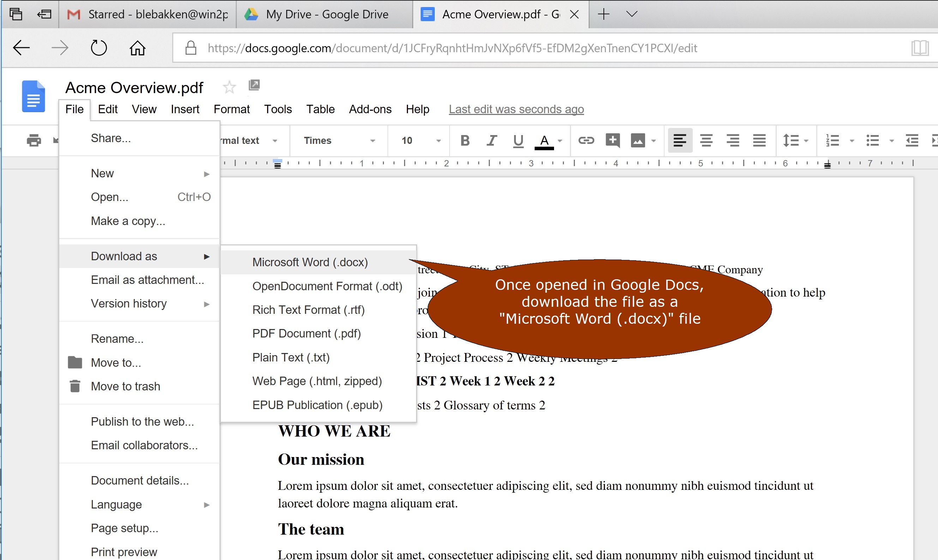Click the Decrease indent icon
The height and width of the screenshot is (560, 938).
click(x=912, y=140)
